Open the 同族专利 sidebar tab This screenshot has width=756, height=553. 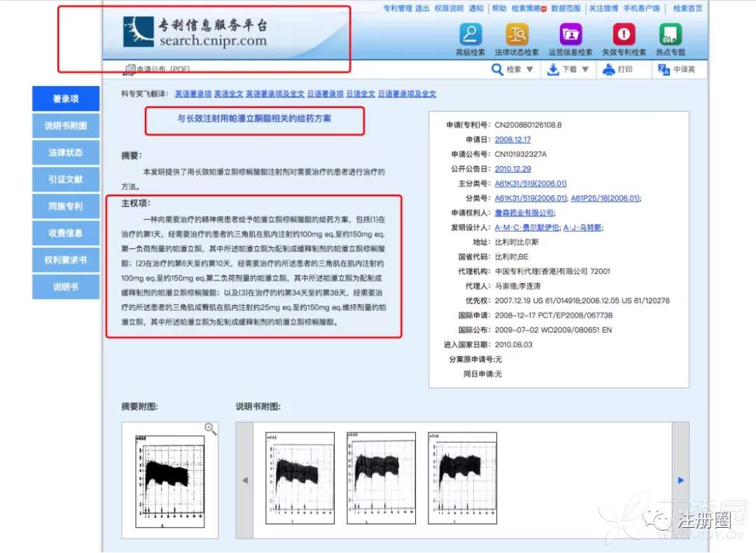tap(66, 206)
